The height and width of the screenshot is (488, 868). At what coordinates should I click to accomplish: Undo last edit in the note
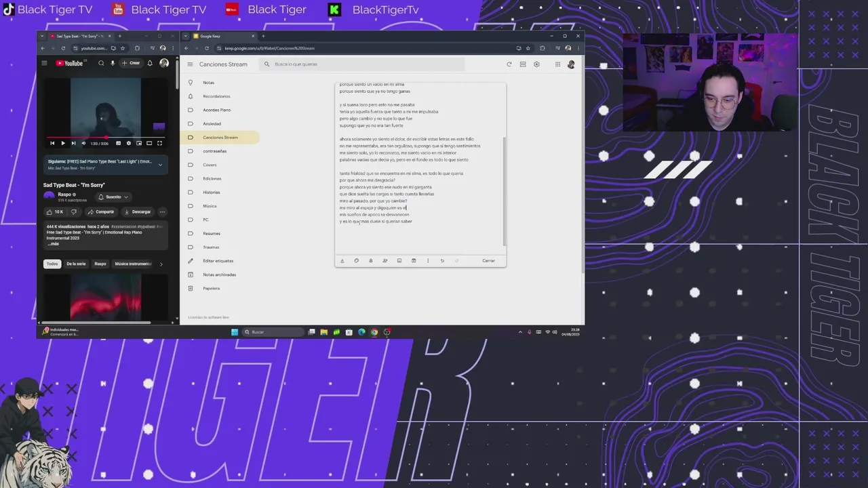[442, 260]
